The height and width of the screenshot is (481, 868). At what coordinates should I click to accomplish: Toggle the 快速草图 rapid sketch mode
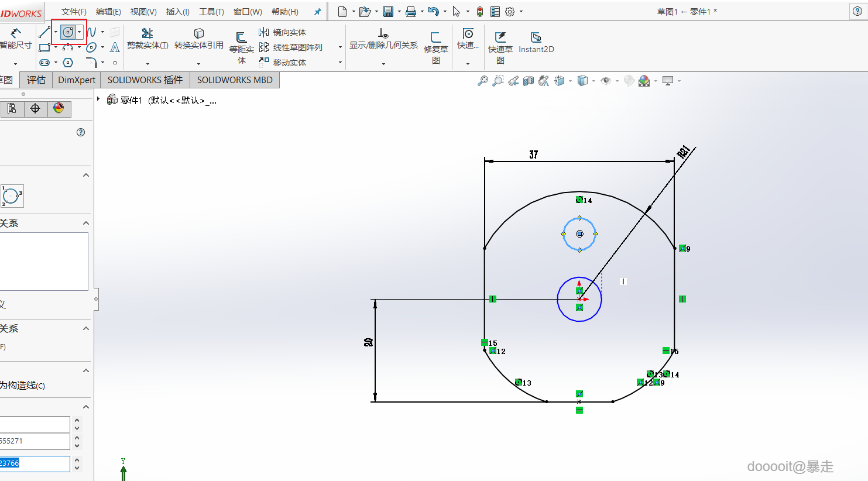tap(500, 37)
